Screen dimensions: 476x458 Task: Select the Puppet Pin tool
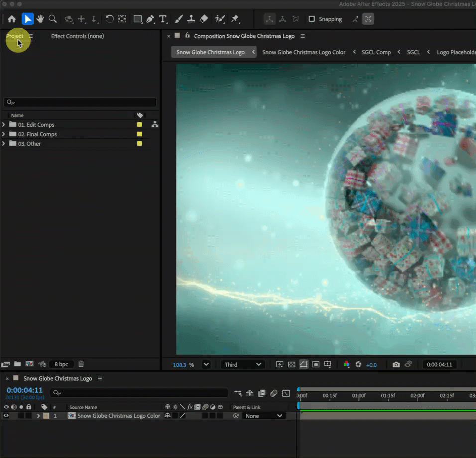click(235, 19)
